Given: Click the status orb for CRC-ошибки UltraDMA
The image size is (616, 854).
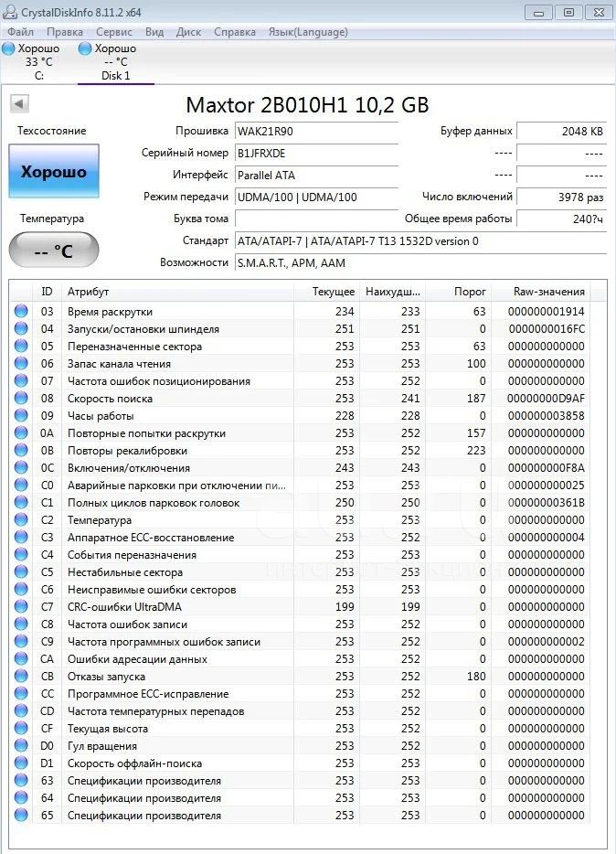Looking at the screenshot, I should tap(21, 607).
